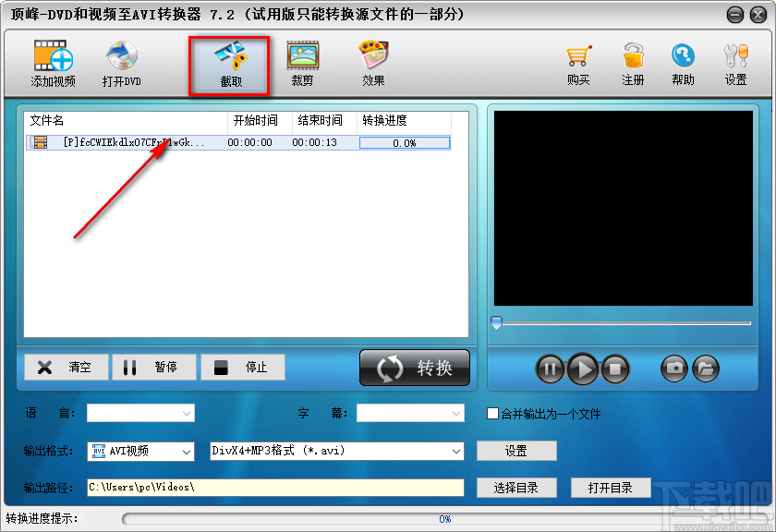776x532 pixels.
Task: Expand the 字幕 dropdown
Action: pos(410,413)
